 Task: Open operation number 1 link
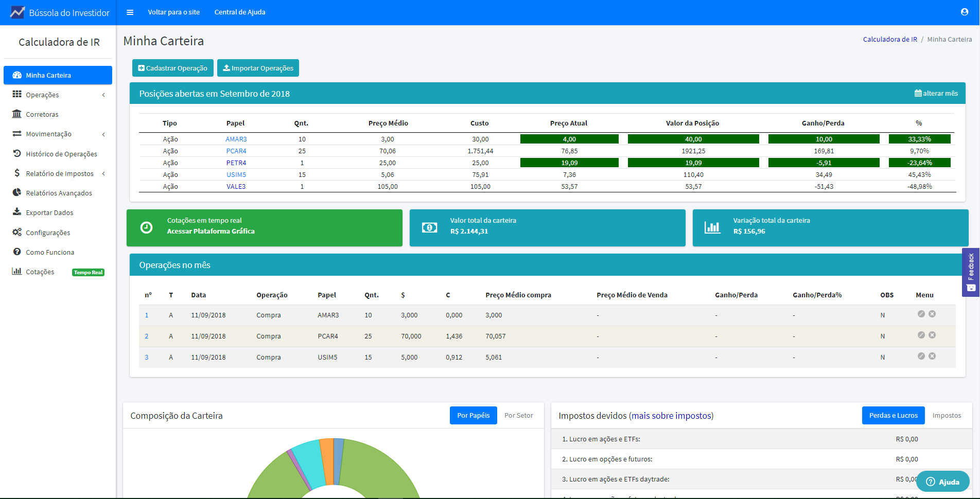[147, 315]
